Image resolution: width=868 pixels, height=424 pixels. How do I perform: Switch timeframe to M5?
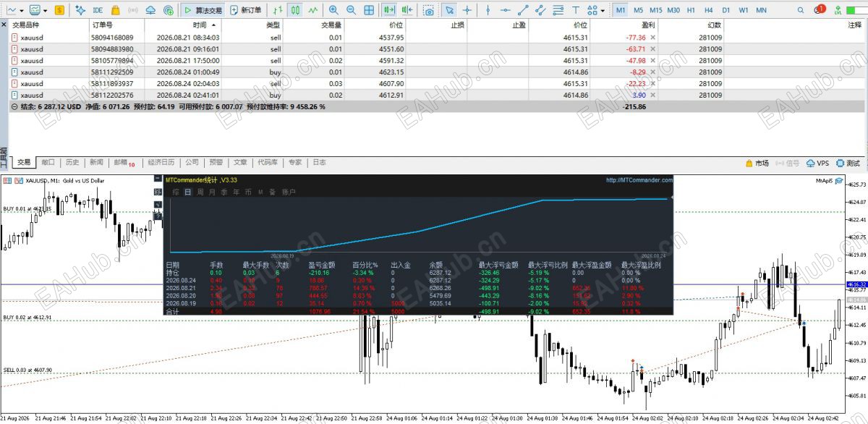pos(639,11)
